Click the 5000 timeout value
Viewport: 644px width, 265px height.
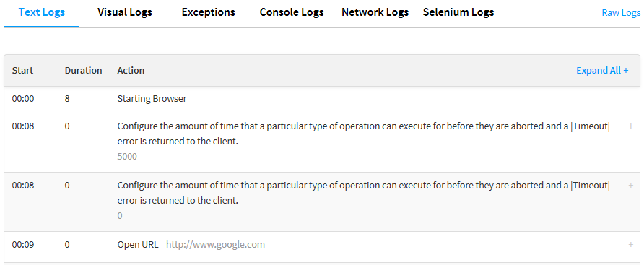pos(127,157)
